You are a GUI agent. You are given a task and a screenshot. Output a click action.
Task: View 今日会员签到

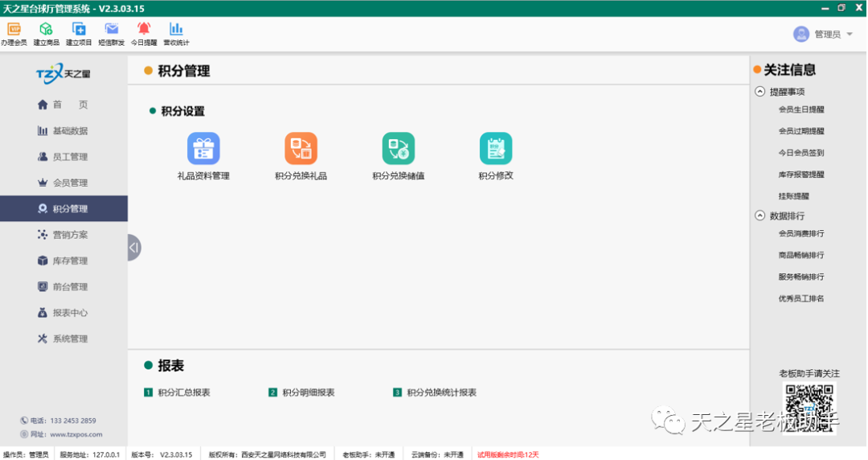pos(801,153)
